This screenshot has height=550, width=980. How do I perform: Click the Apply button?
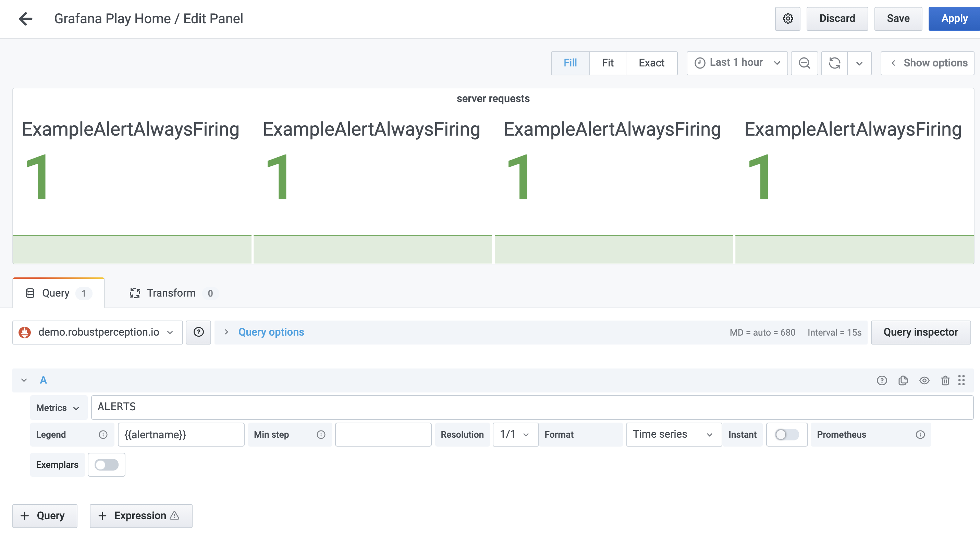(x=954, y=18)
